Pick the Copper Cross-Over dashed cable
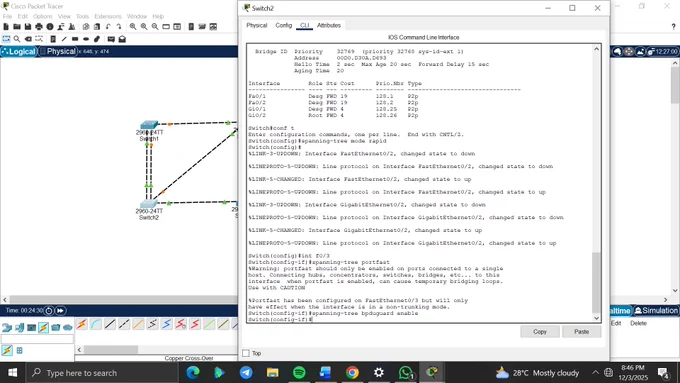The image size is (680, 383). coord(124,324)
